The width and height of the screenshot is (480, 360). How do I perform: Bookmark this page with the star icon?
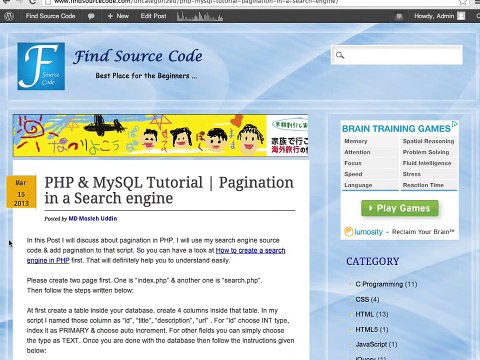[x=463, y=2]
